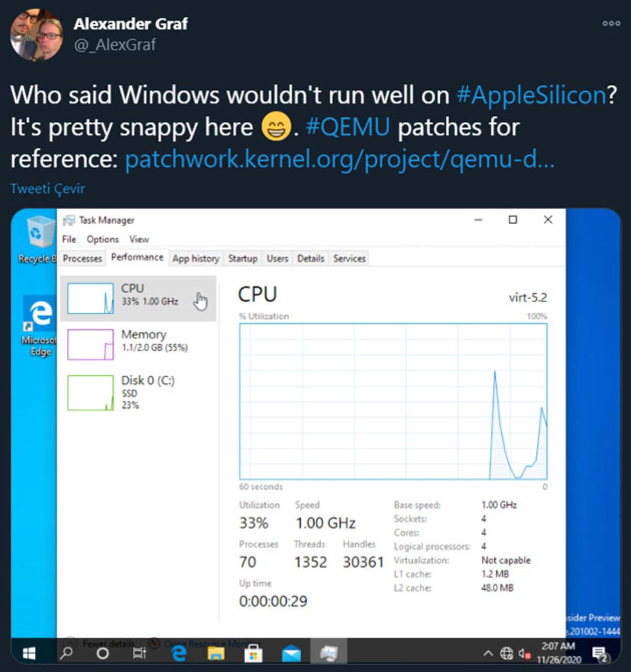Switch to the App history tab
631x672 pixels.
(x=196, y=258)
